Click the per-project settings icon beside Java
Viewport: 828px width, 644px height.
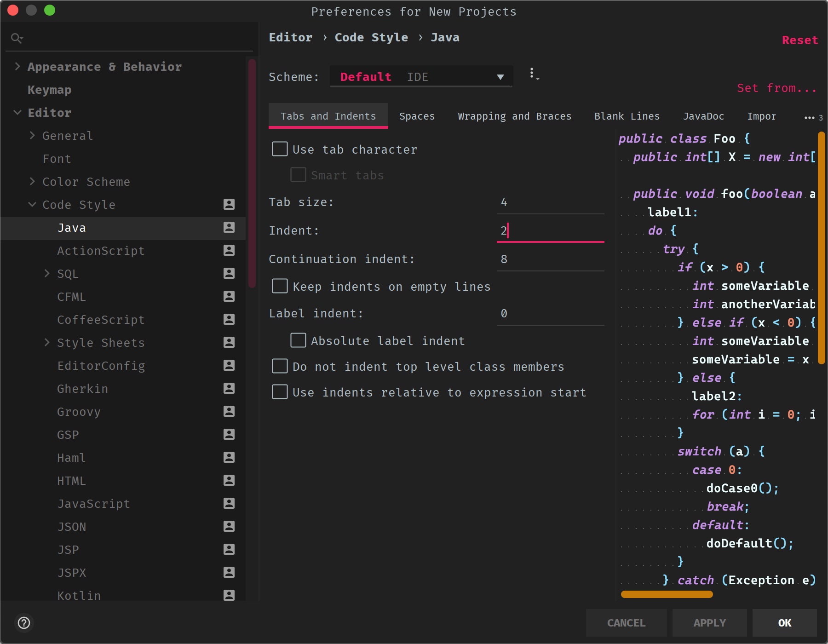coord(230,227)
